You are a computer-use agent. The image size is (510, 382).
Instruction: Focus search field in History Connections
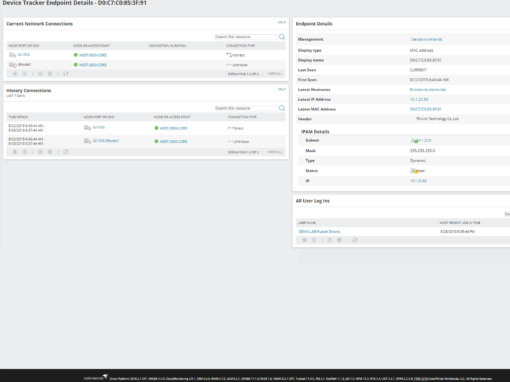point(246,108)
